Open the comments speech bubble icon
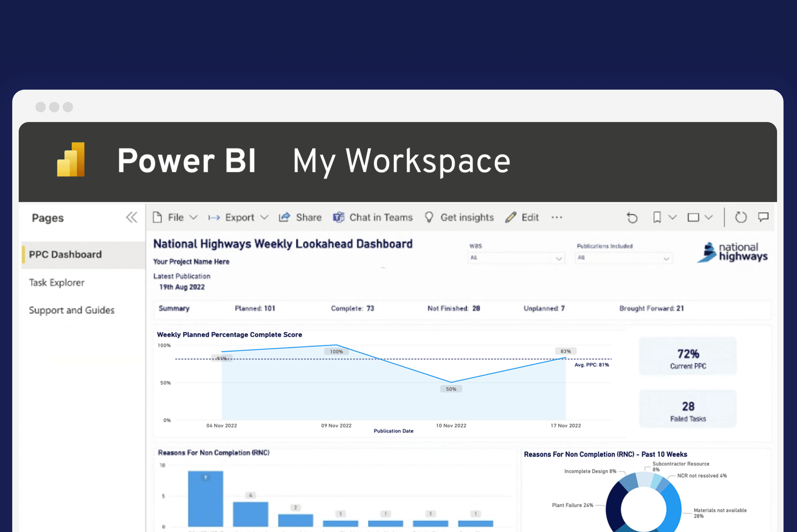Image resolution: width=797 pixels, height=532 pixels. (x=763, y=217)
